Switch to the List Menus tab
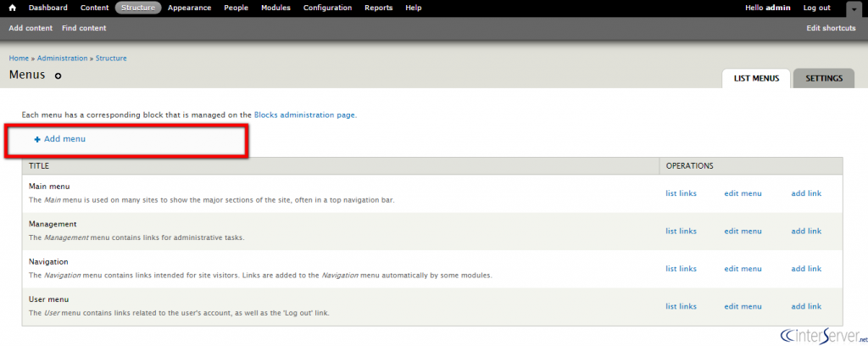The height and width of the screenshot is (346, 868). click(x=756, y=79)
